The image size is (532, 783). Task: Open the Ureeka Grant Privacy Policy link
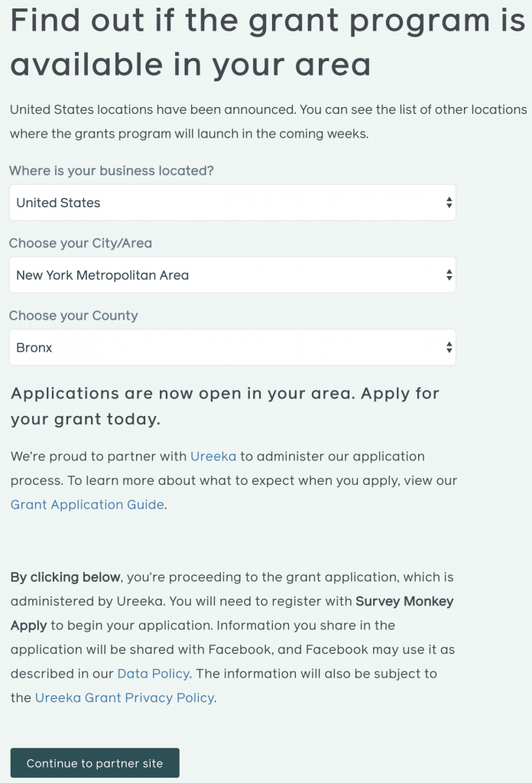[125, 697]
